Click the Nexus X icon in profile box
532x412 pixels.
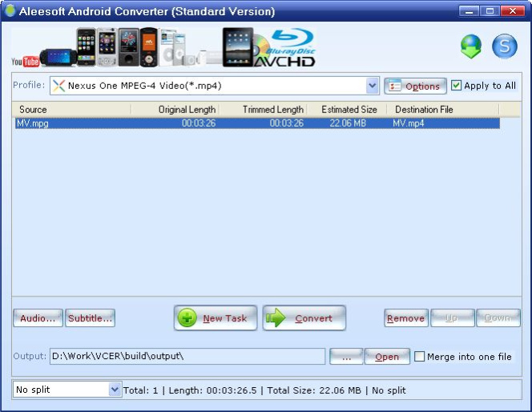click(58, 86)
